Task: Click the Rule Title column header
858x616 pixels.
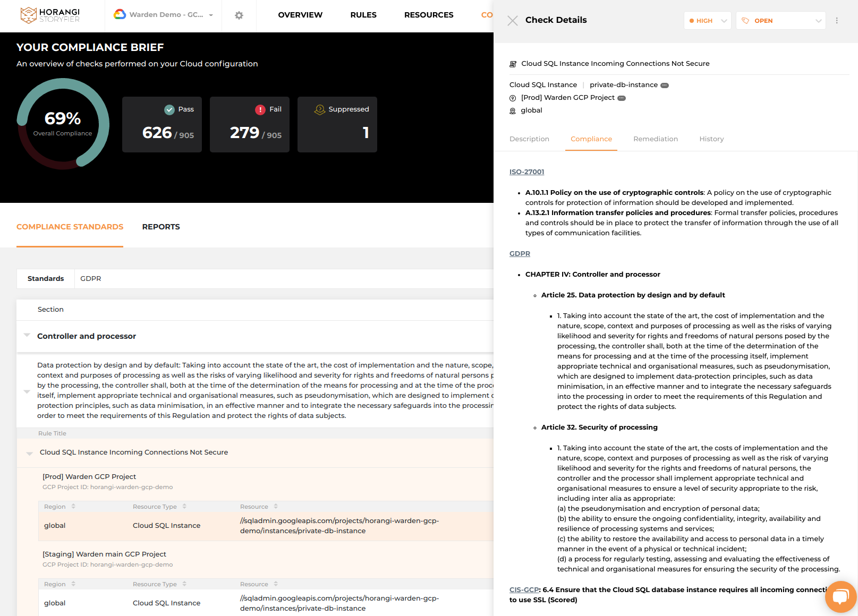Action: coord(52,434)
